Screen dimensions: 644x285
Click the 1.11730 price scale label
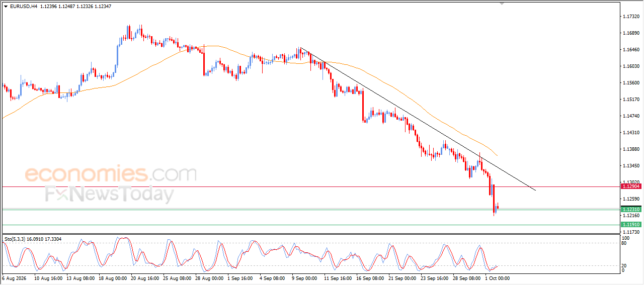(x=631, y=232)
